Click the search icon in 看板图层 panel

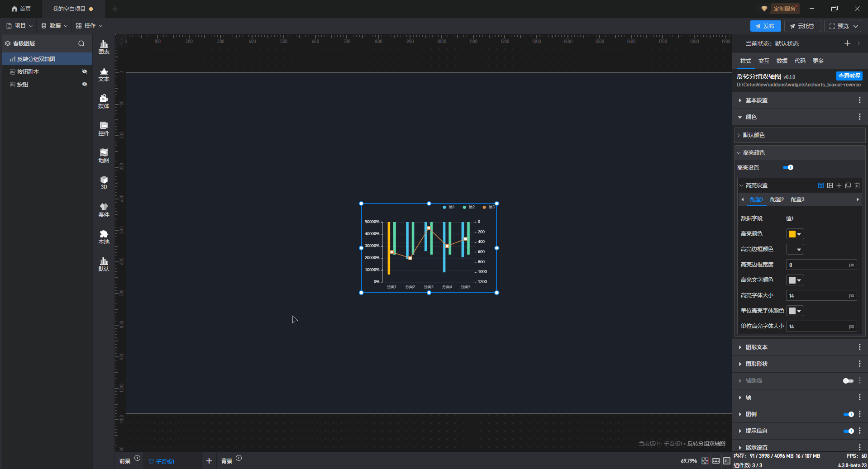click(81, 43)
